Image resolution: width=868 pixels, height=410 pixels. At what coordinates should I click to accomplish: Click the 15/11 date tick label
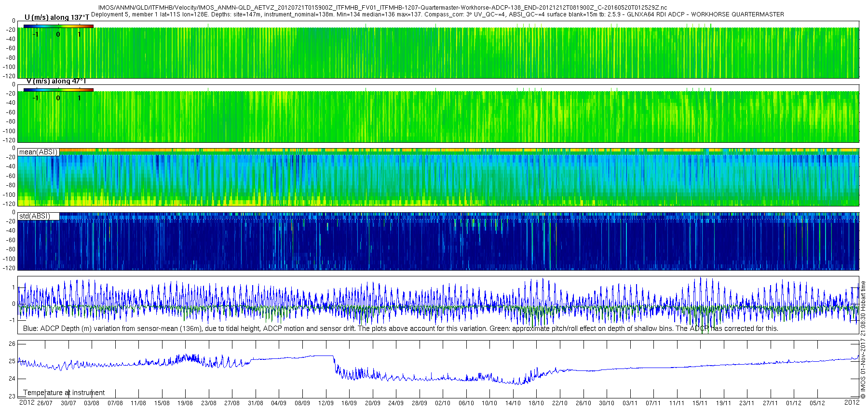tap(700, 403)
